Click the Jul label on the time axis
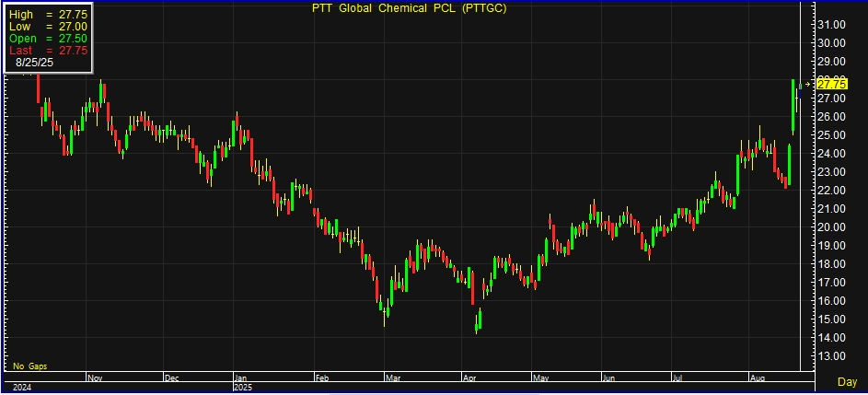868x395 pixels. (x=677, y=378)
